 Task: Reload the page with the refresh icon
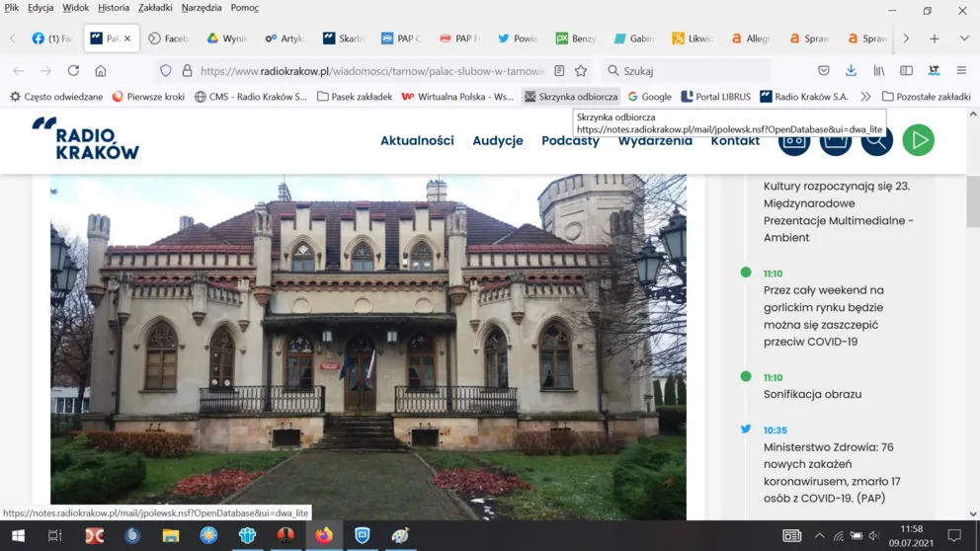(73, 70)
